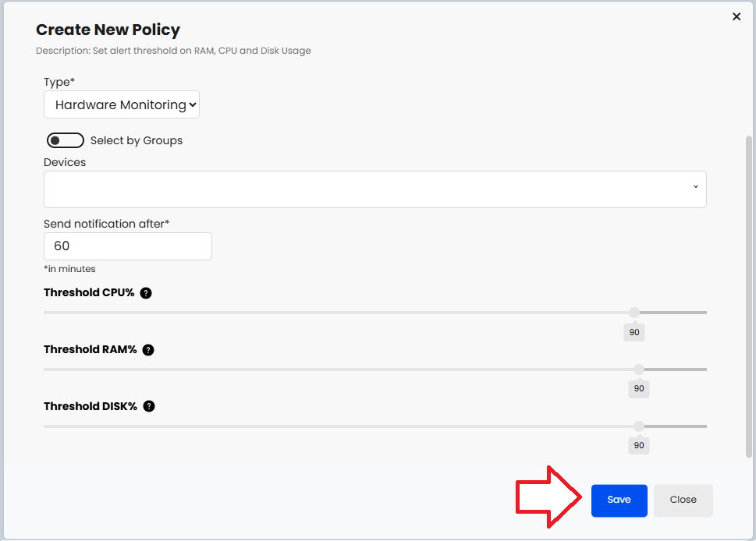Click the 'Select by Groups' label text

tap(137, 140)
